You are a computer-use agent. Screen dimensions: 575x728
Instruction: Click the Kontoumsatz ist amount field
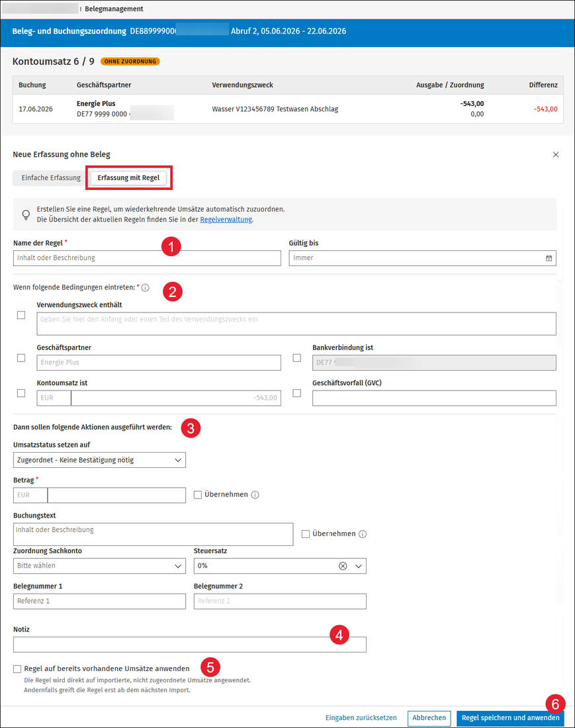coord(176,398)
